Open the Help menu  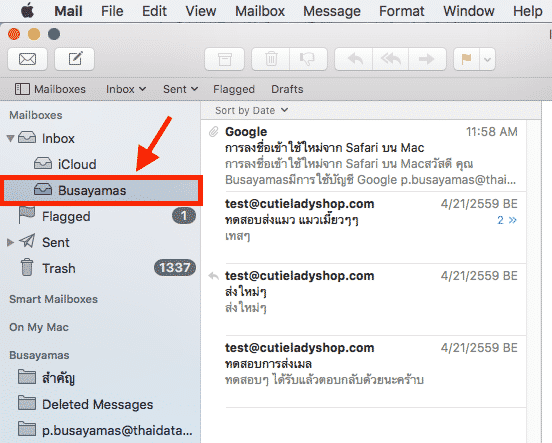(x=527, y=11)
